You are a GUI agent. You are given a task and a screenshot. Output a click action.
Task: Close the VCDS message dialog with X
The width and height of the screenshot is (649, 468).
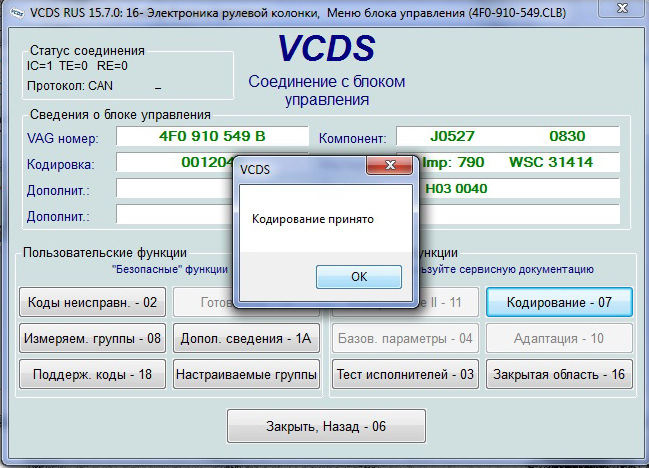coord(389,165)
